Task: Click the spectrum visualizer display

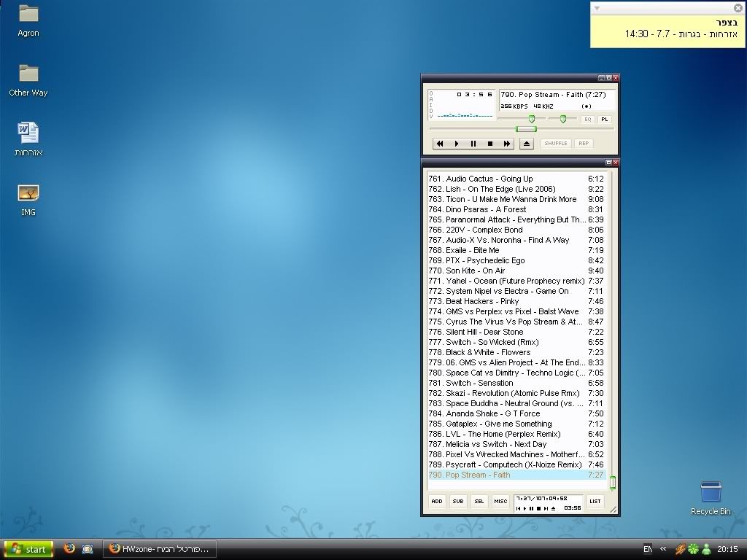Action: [x=465, y=114]
